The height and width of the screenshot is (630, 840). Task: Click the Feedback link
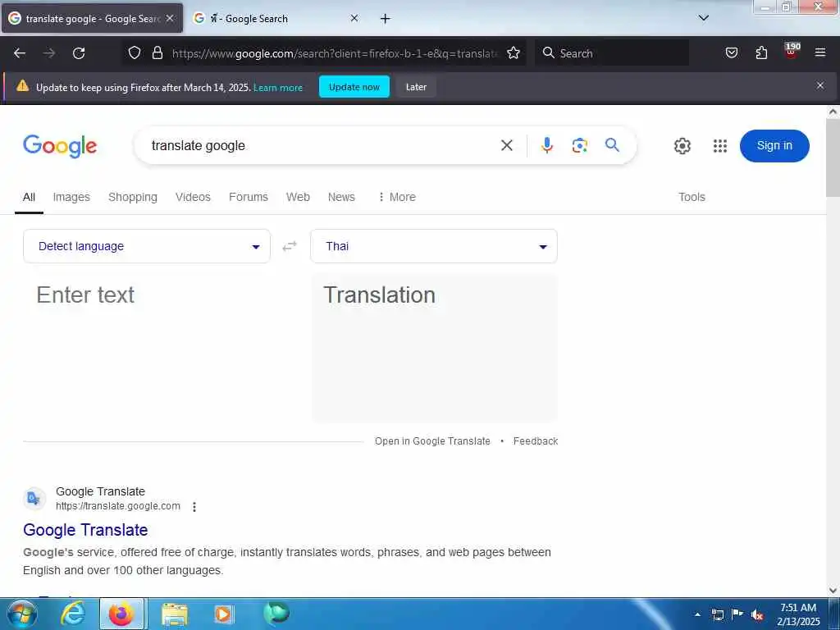(536, 441)
